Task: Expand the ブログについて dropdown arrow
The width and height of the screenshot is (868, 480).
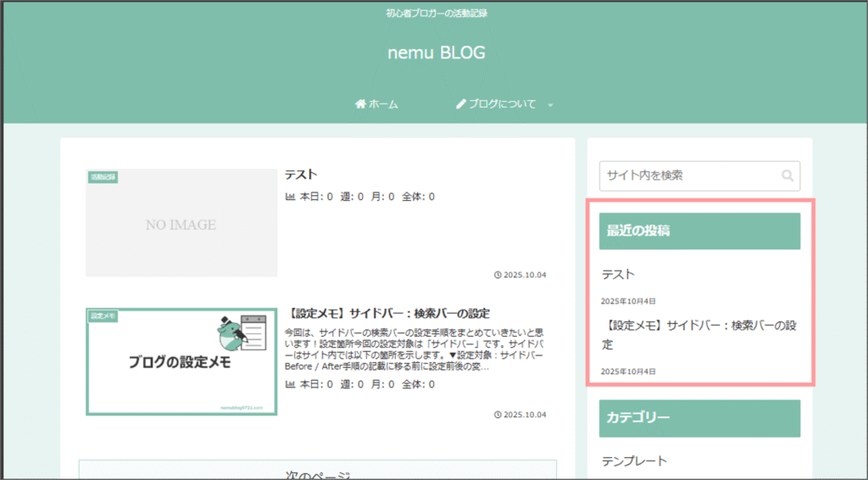Action: (x=550, y=105)
